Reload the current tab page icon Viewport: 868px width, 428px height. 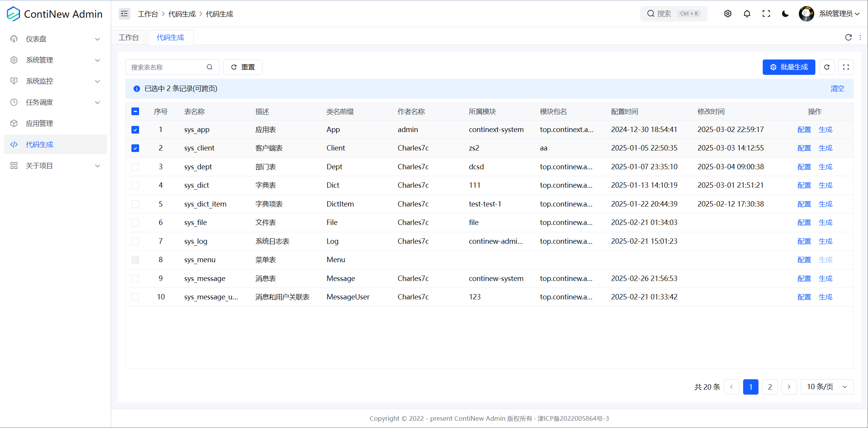(x=848, y=37)
